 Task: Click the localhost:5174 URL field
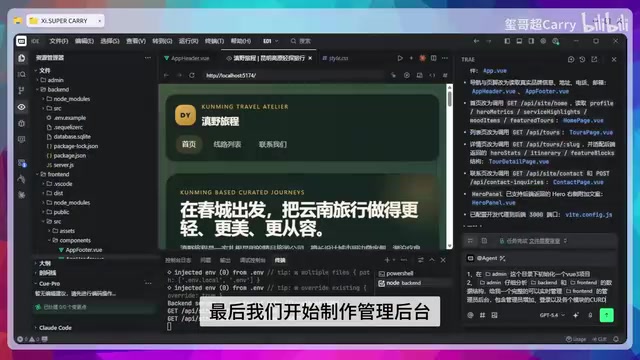[x=293, y=76]
